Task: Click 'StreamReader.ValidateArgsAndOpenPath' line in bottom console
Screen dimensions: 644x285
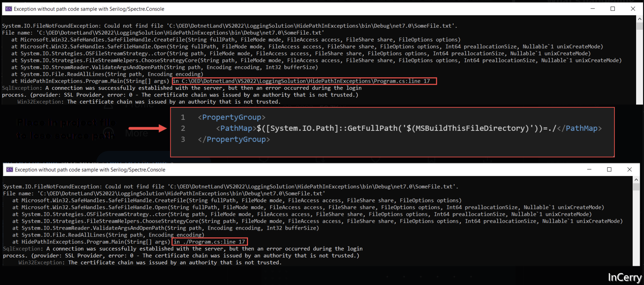Action: coord(165,228)
